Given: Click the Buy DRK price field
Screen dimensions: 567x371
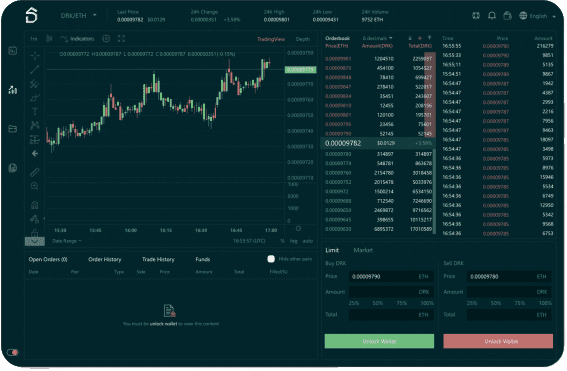Looking at the screenshot, I should (391, 277).
